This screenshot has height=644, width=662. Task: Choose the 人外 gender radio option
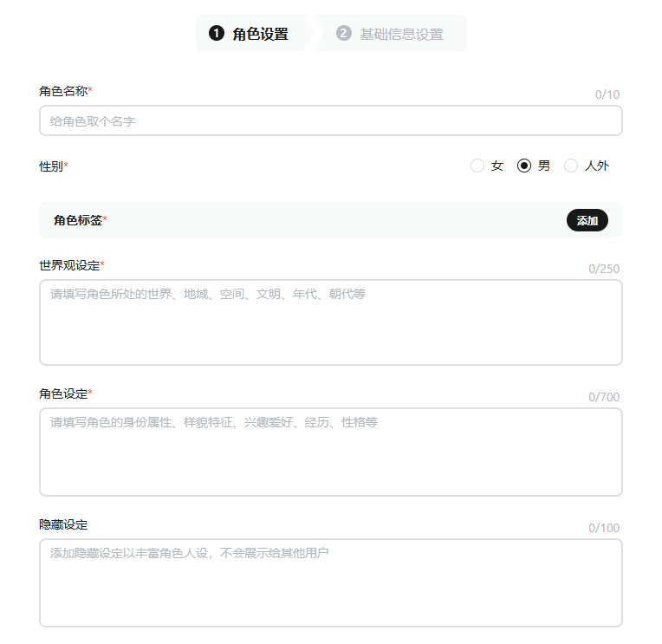click(x=571, y=166)
